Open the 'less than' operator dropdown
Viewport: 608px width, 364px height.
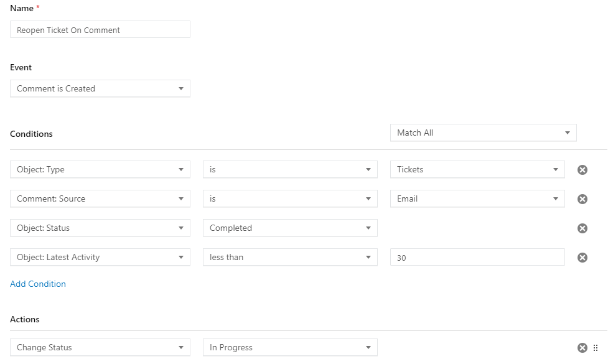tap(290, 257)
